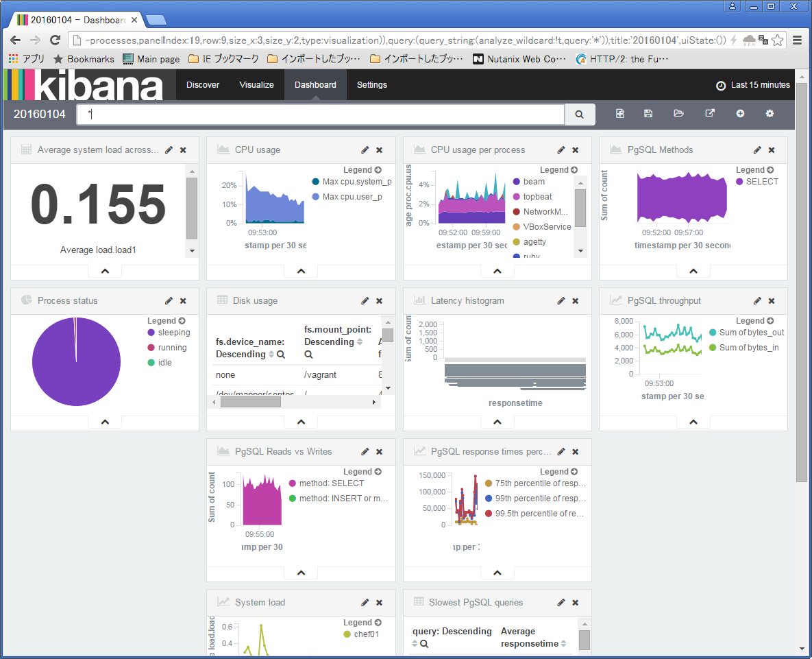Remove the PgSQL Methods panel
Viewport: 812px width, 659px height.
[772, 149]
